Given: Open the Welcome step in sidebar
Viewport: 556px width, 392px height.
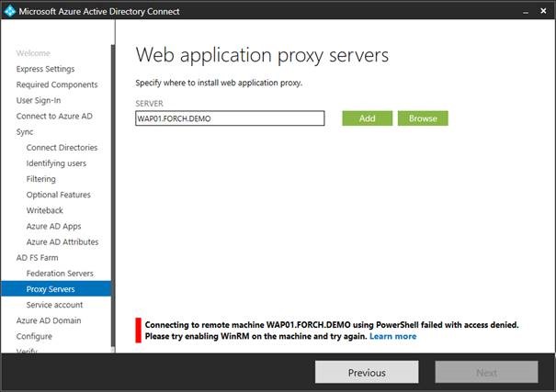Looking at the screenshot, I should click(33, 53).
